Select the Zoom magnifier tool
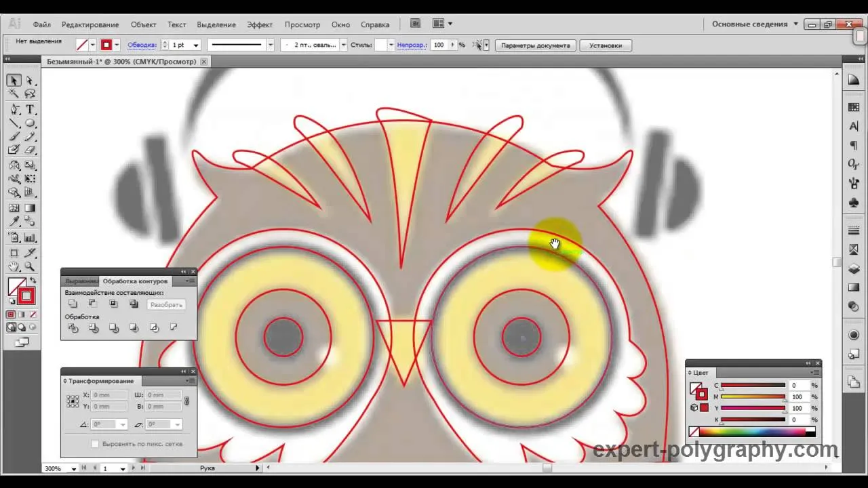 (30, 266)
